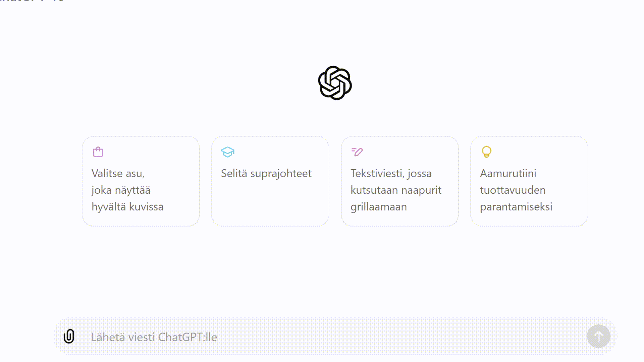Click the pink pencil writing icon
Screen dimensions: 644x362
click(357, 152)
